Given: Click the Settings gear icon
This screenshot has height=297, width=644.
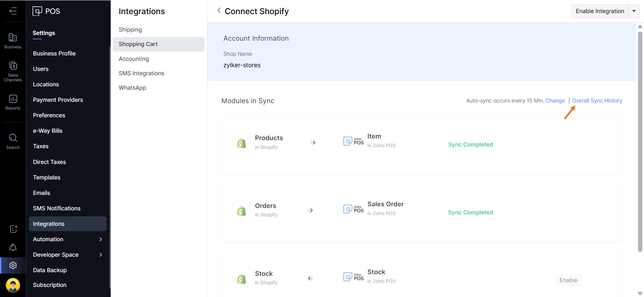Looking at the screenshot, I should pyautogui.click(x=13, y=265).
